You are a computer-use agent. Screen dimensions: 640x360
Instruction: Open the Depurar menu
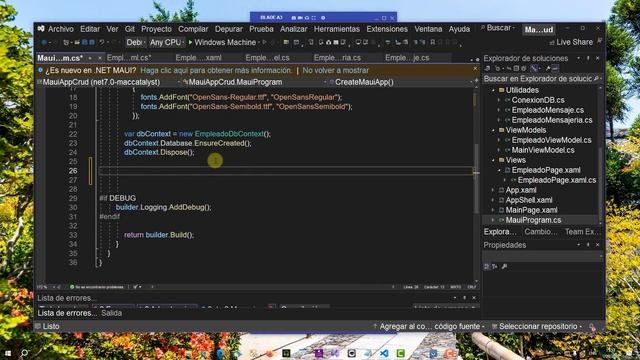(229, 29)
